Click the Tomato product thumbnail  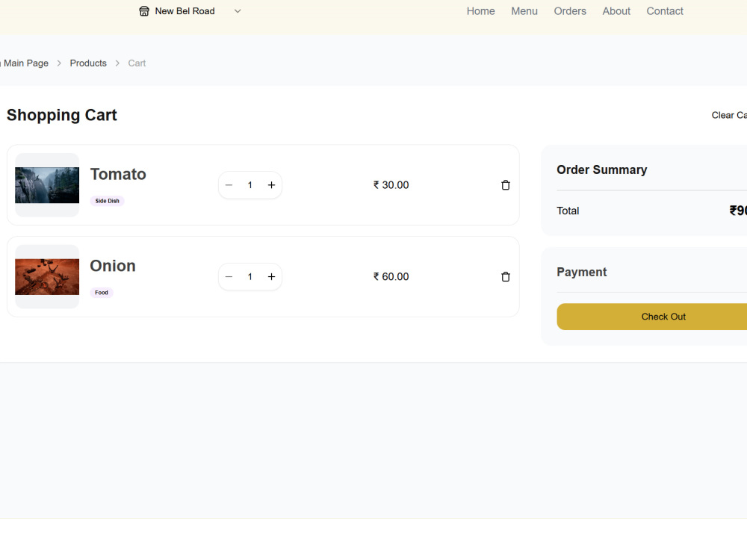[47, 185]
